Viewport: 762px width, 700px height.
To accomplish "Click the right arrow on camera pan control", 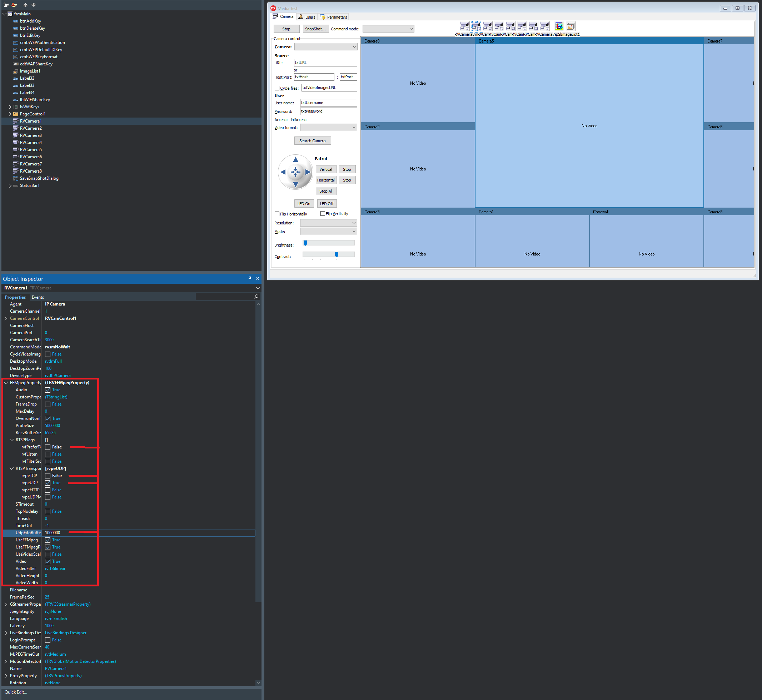I will point(308,172).
